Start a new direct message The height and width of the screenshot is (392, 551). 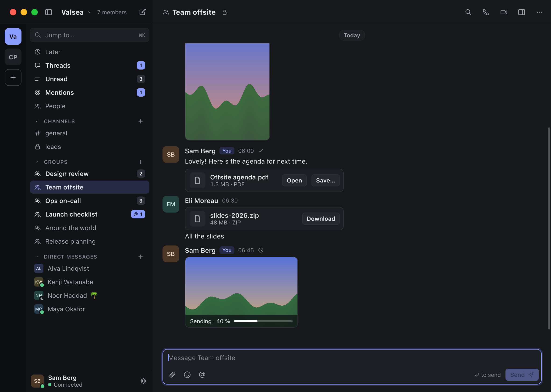point(141,257)
